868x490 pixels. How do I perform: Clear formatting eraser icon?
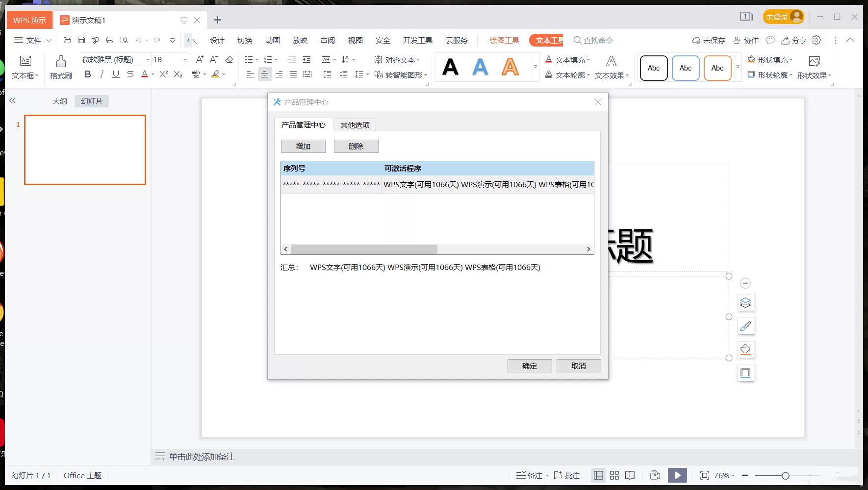point(229,59)
